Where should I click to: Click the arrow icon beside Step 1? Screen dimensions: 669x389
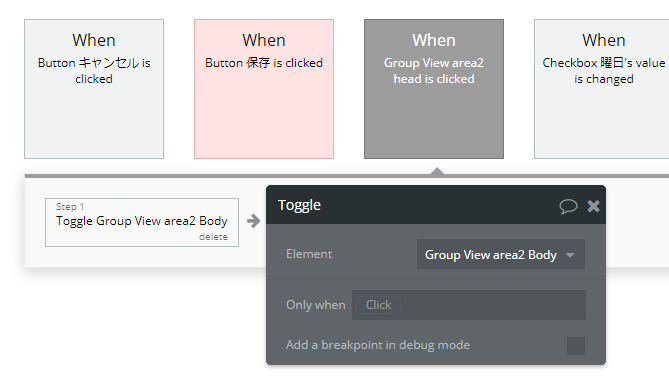(x=253, y=221)
